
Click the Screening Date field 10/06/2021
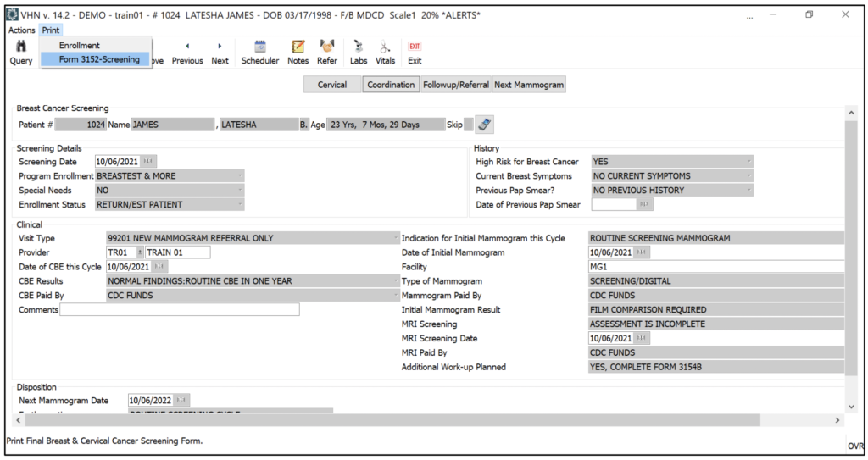click(x=117, y=162)
